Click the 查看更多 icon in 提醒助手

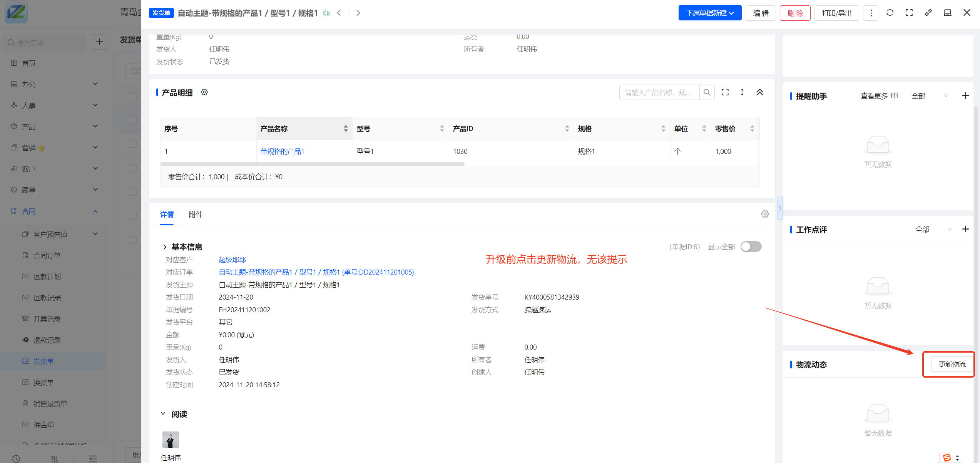click(895, 96)
